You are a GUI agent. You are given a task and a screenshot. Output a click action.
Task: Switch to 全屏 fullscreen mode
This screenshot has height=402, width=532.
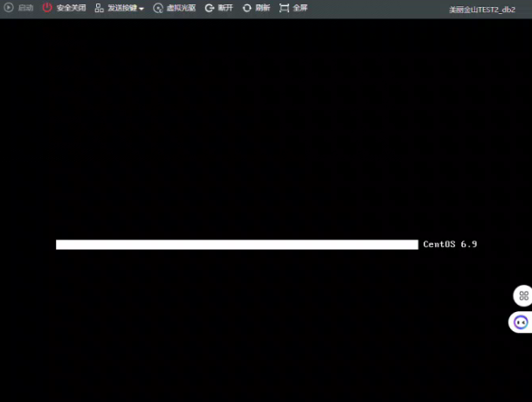pos(294,8)
